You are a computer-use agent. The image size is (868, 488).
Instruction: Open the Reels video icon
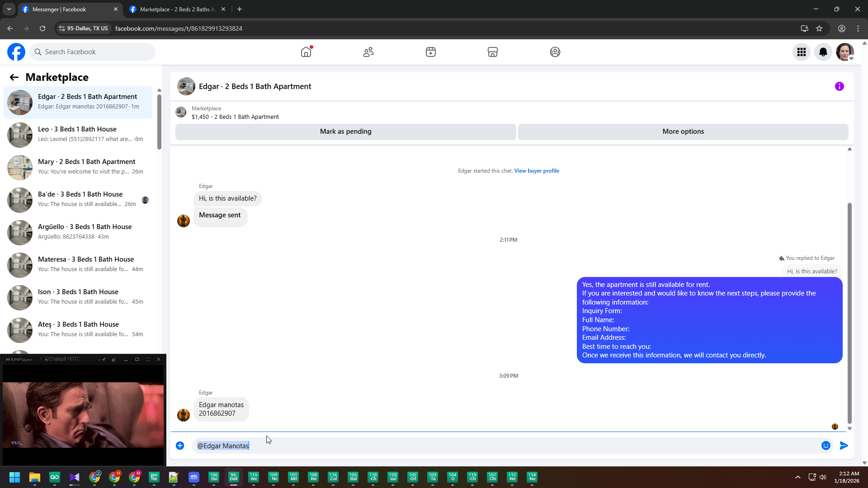pyautogui.click(x=430, y=52)
